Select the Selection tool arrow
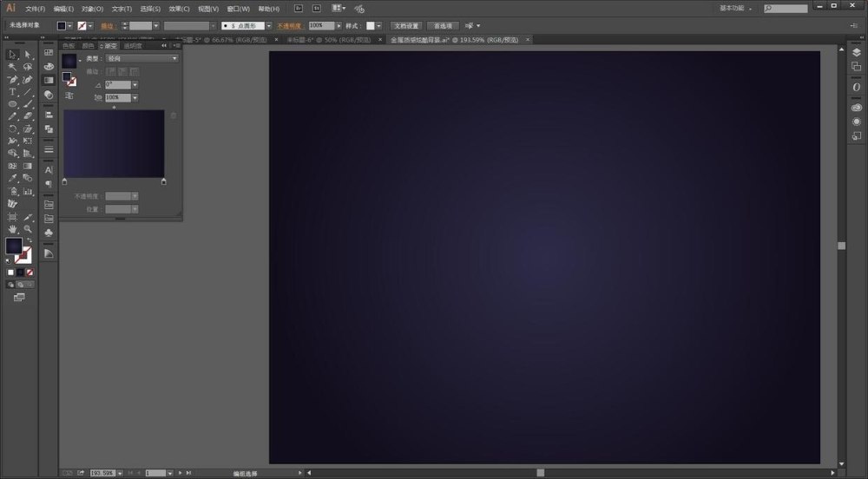This screenshot has width=868, height=479. (x=12, y=55)
